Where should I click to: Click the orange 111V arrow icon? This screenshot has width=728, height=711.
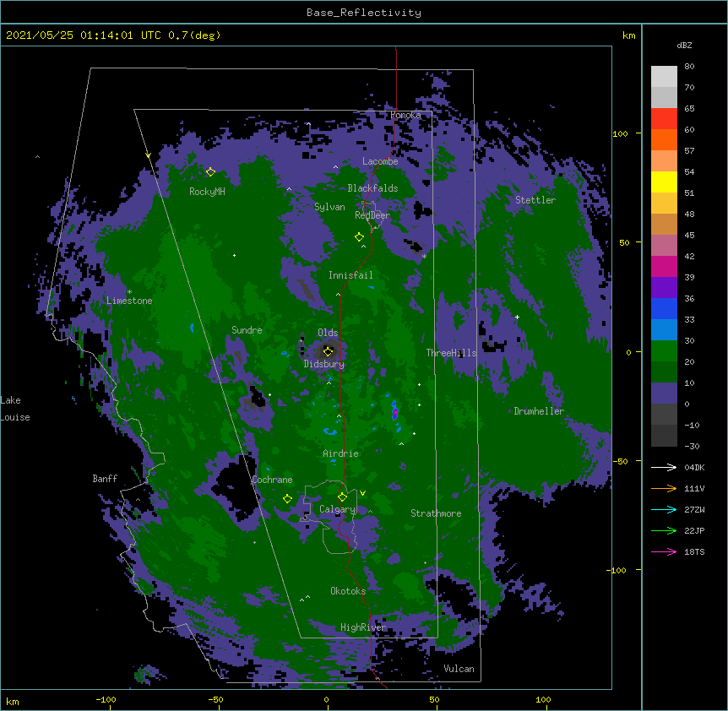(x=664, y=488)
